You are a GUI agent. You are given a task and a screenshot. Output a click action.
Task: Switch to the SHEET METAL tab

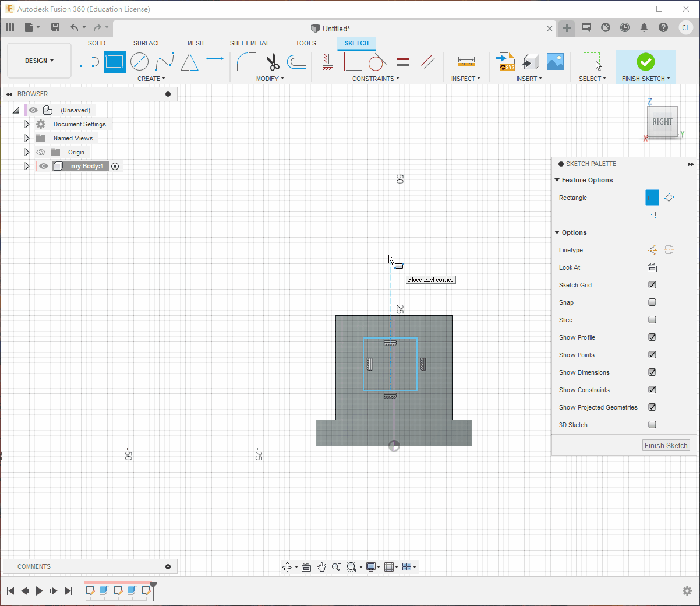[249, 43]
